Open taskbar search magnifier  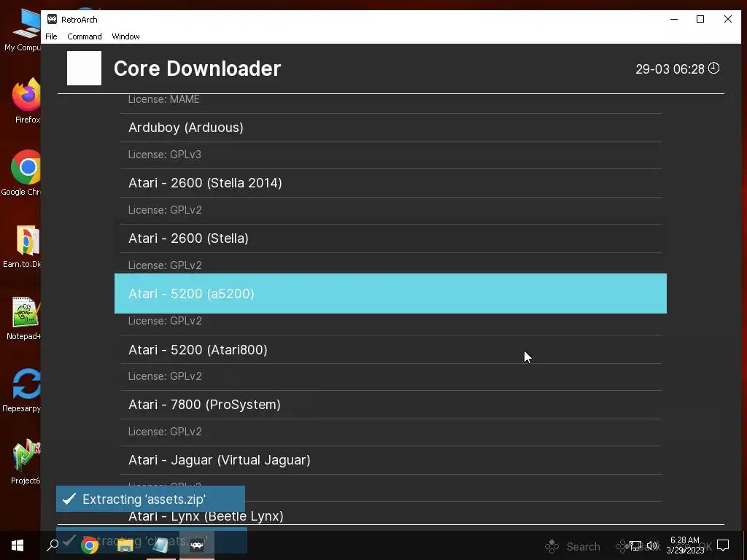coord(53,545)
